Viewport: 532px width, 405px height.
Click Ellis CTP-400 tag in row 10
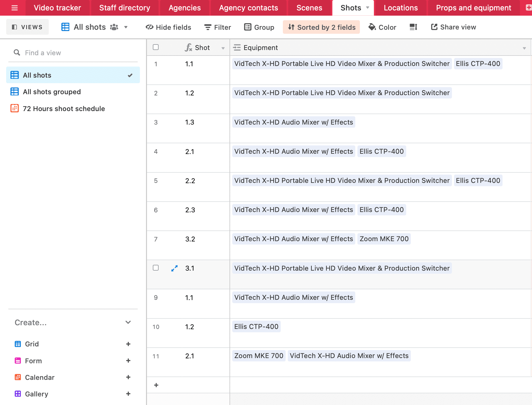256,326
